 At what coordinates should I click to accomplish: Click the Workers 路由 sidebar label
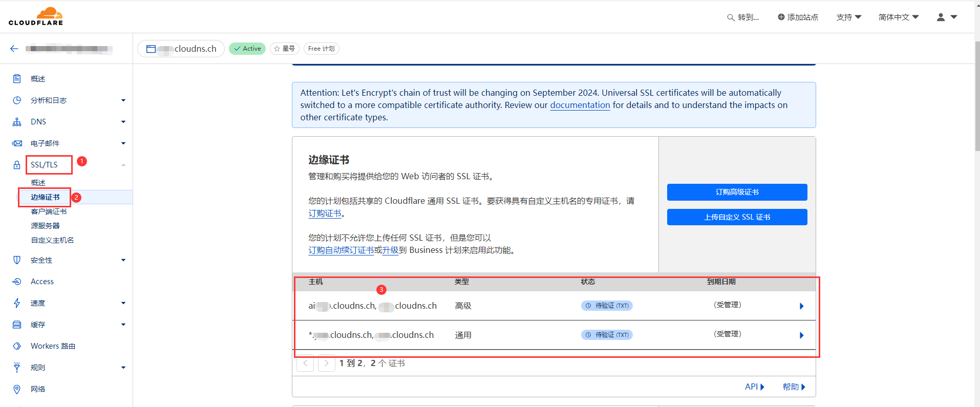53,346
